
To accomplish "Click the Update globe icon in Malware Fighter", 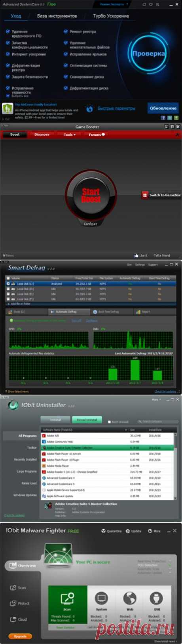I will [128, 531].
